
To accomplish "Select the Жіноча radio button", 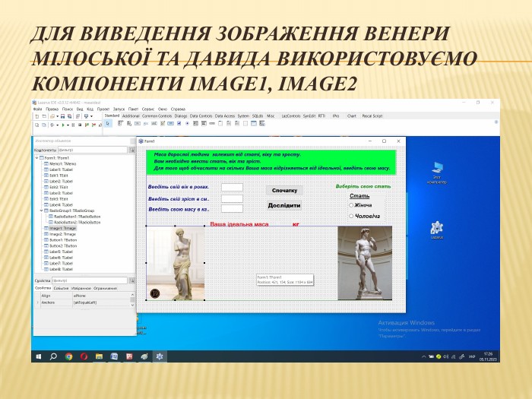I will (x=351, y=205).
